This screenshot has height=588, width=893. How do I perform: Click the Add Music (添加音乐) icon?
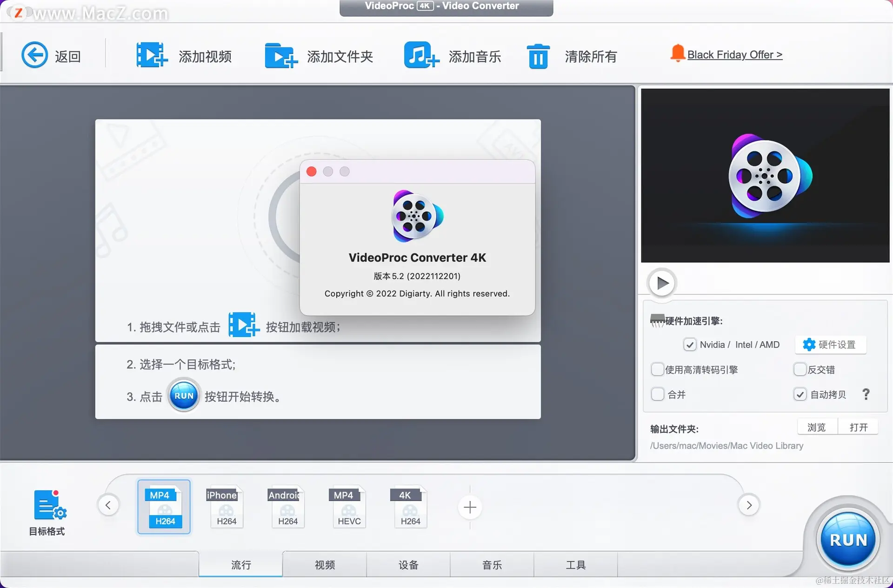421,55
